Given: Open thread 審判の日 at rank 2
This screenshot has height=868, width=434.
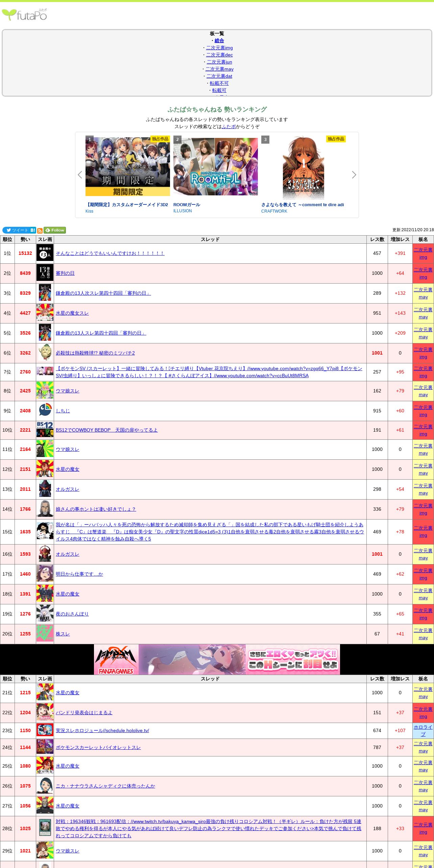Looking at the screenshot, I should pyautogui.click(x=65, y=273).
